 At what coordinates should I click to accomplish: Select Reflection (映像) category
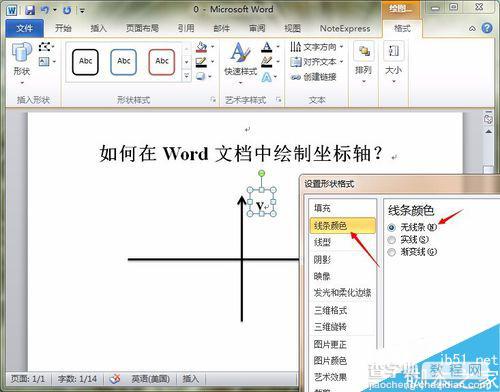click(343, 276)
